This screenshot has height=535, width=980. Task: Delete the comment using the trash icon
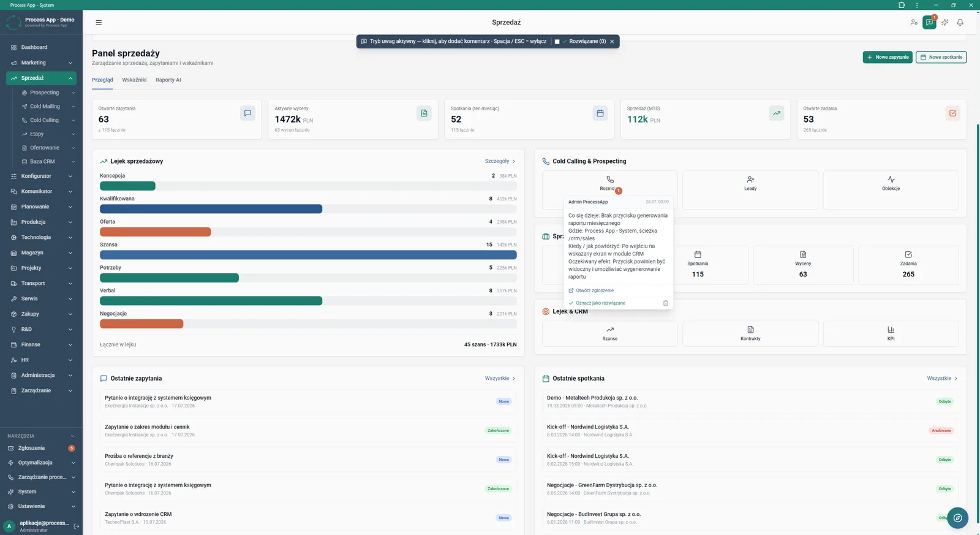point(666,303)
